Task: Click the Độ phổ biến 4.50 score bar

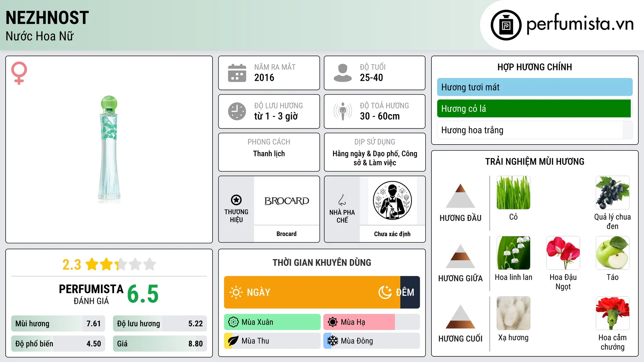Action: (x=58, y=343)
